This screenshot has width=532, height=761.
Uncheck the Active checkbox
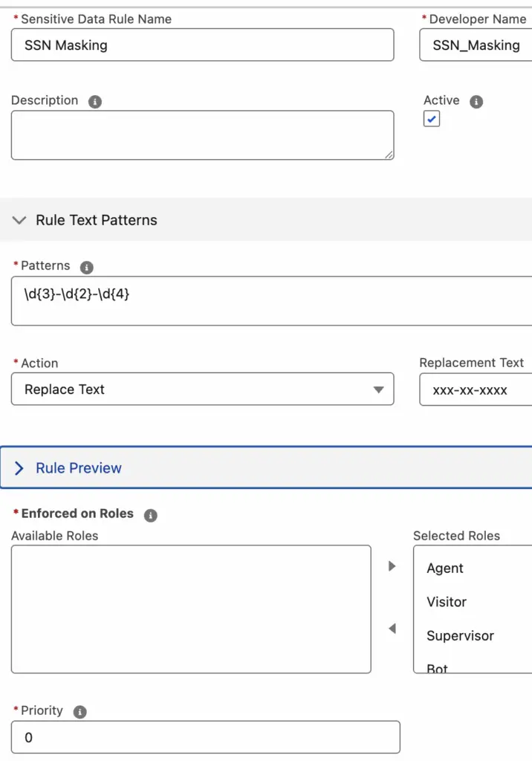[x=432, y=119]
